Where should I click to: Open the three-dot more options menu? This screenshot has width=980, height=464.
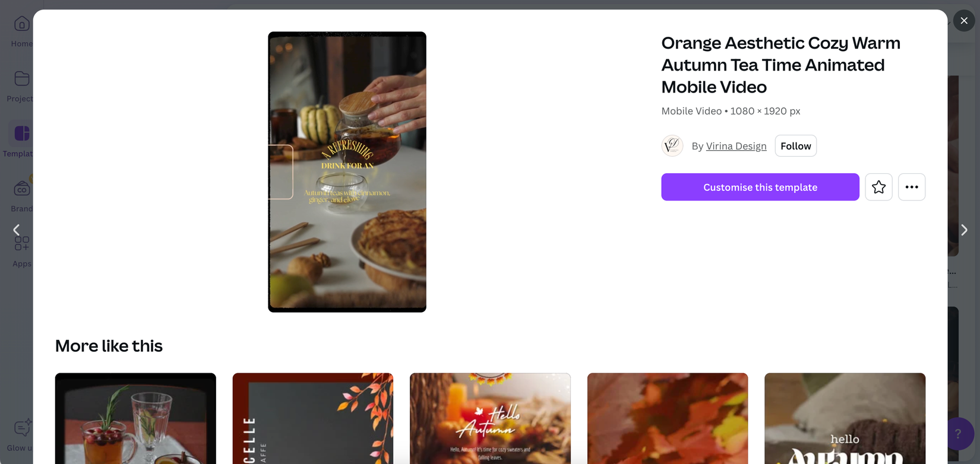point(912,187)
